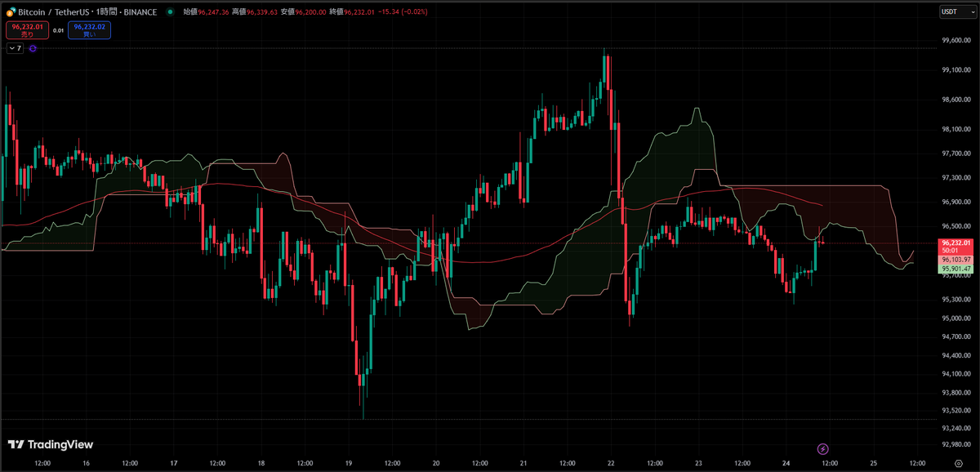Screen dimensions: 980x472
Task: Click date label 20 on time axis
Action: click(x=436, y=463)
